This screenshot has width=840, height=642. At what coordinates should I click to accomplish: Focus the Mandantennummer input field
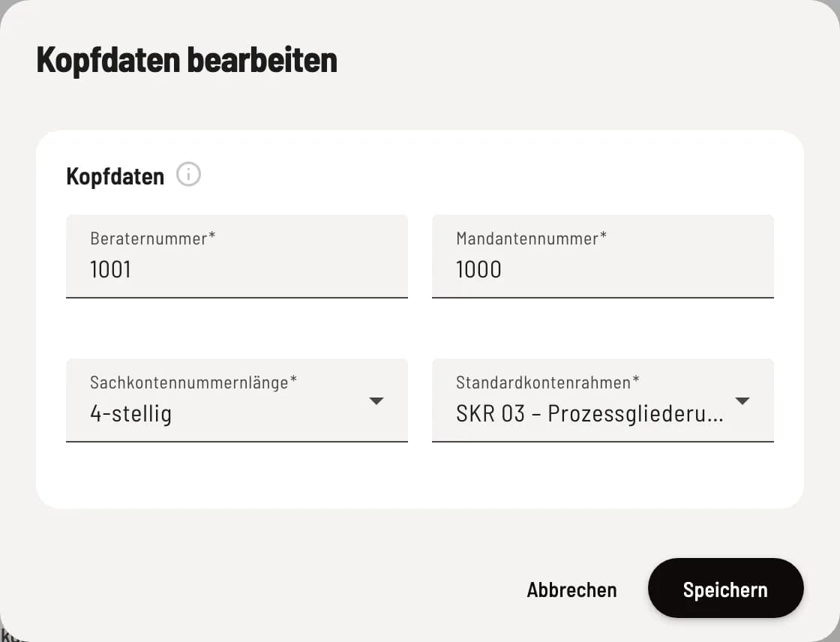point(603,256)
